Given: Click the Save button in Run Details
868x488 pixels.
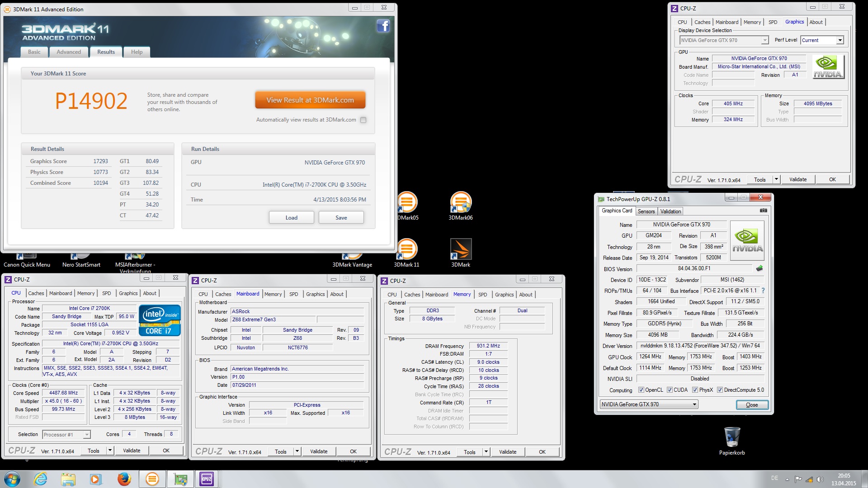Looking at the screenshot, I should tap(341, 218).
